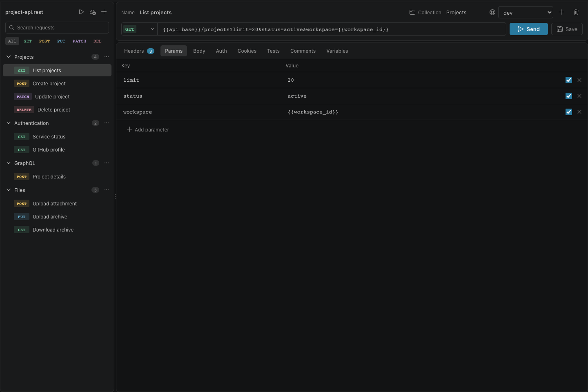Click the request URL field
The width and height of the screenshot is (588, 392).
[332, 29]
